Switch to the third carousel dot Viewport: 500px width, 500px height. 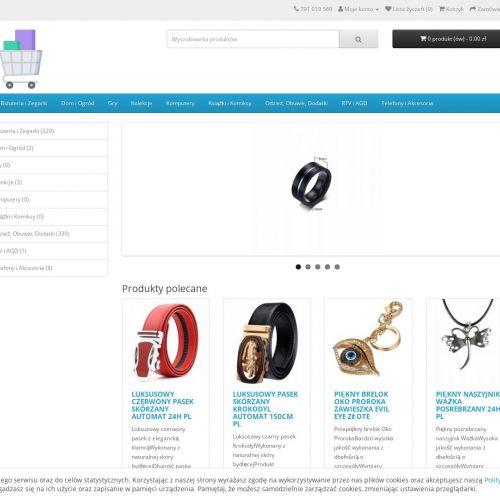318,267
